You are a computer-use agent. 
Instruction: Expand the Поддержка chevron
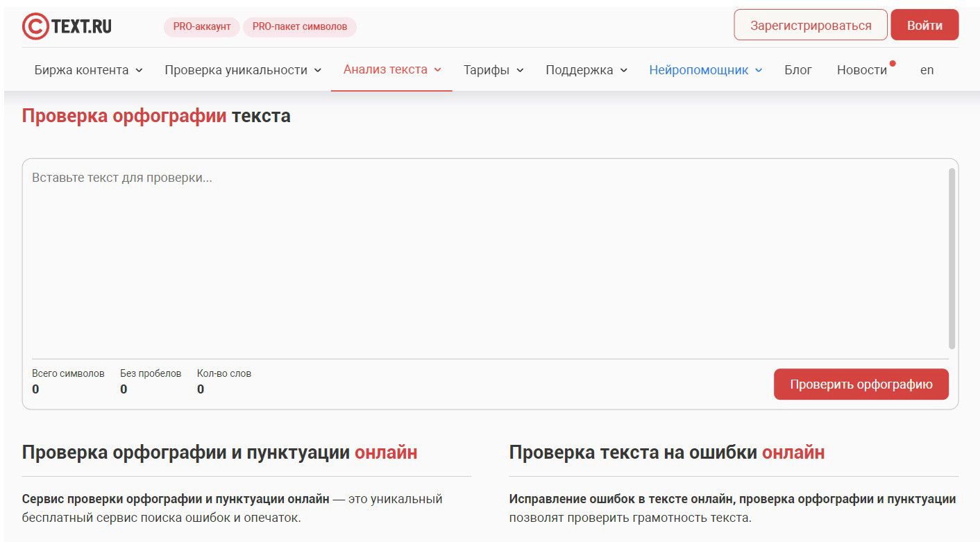coord(624,70)
